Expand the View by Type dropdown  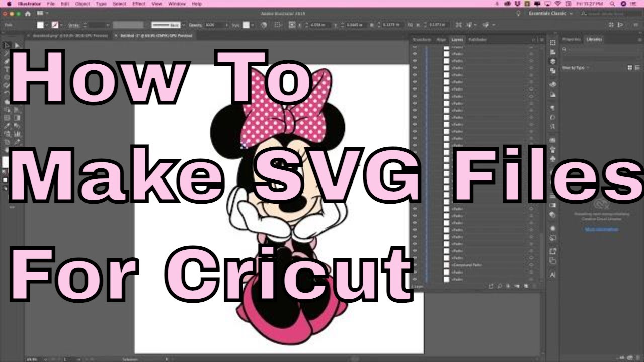pyautogui.click(x=576, y=67)
